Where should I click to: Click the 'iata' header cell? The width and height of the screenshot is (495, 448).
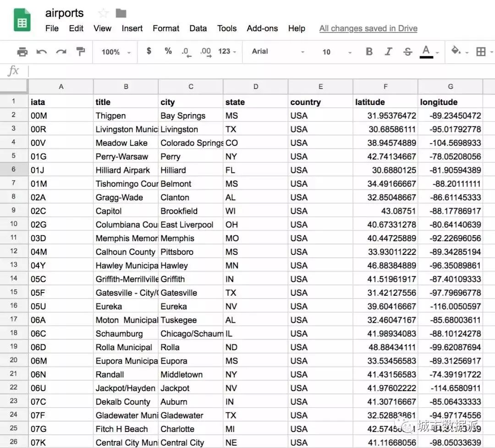(x=61, y=102)
